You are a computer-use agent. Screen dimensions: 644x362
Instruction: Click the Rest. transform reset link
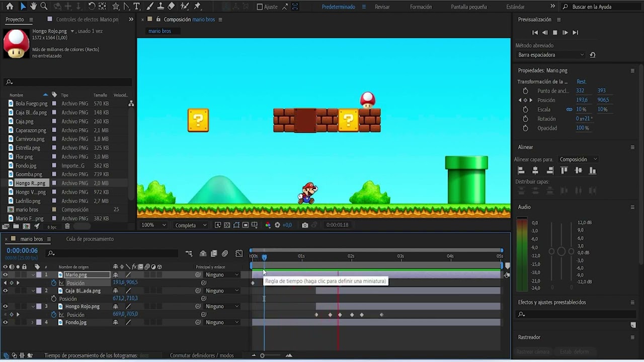(x=581, y=81)
